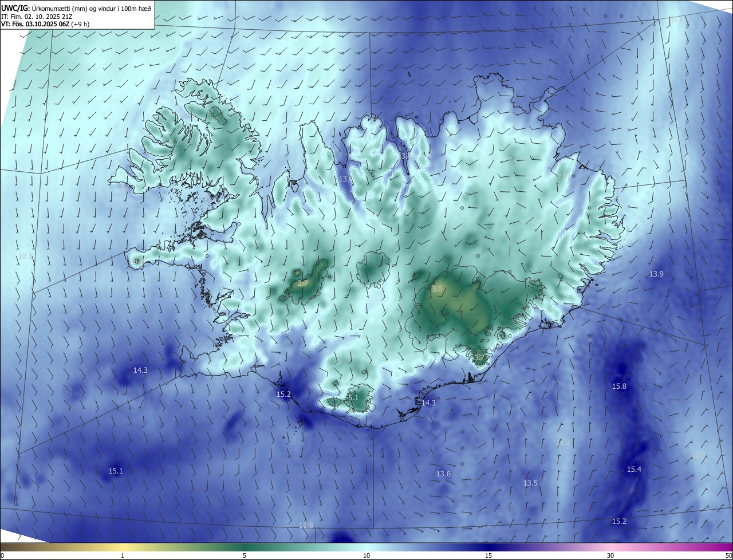Screen dimensions: 733x560
Task: Click the 13.6 value south of Iceland
Action: pos(443,474)
